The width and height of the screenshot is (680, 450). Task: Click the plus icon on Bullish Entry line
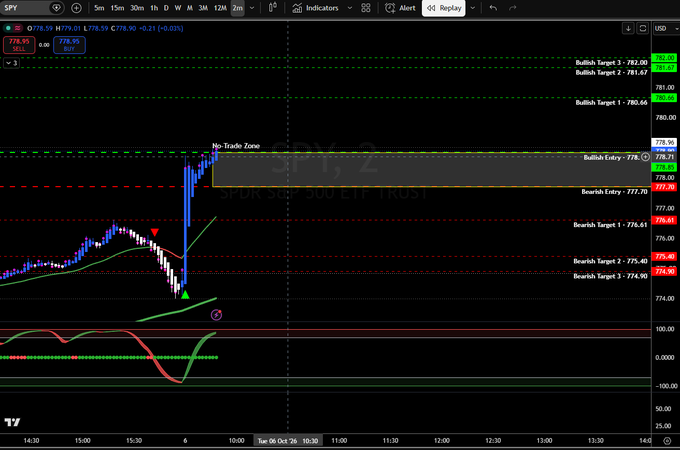click(x=645, y=157)
